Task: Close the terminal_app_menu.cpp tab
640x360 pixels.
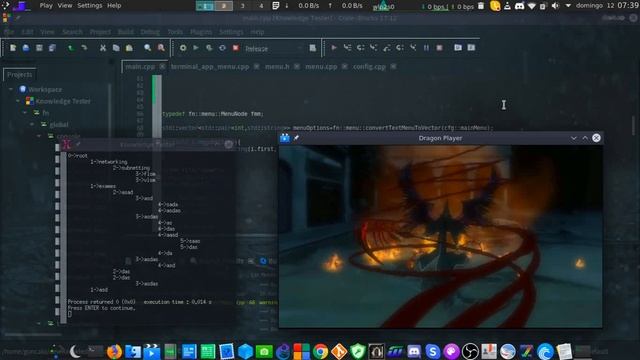Action: 256,66
